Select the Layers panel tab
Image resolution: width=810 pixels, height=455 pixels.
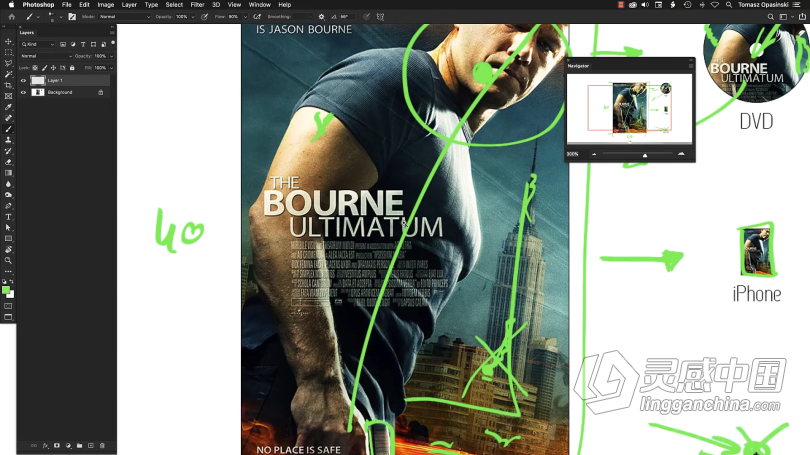tap(27, 33)
